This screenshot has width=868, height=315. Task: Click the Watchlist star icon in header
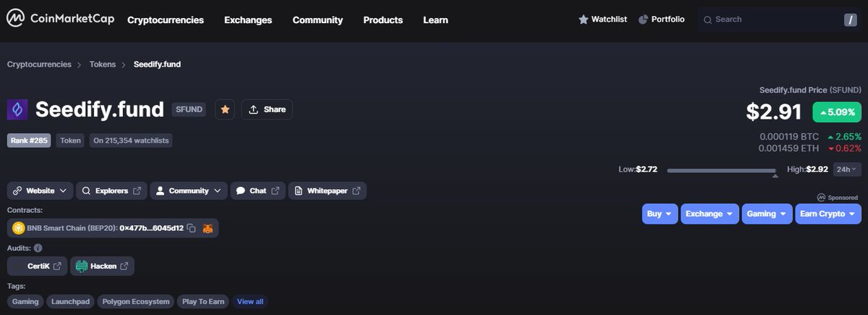[584, 20]
